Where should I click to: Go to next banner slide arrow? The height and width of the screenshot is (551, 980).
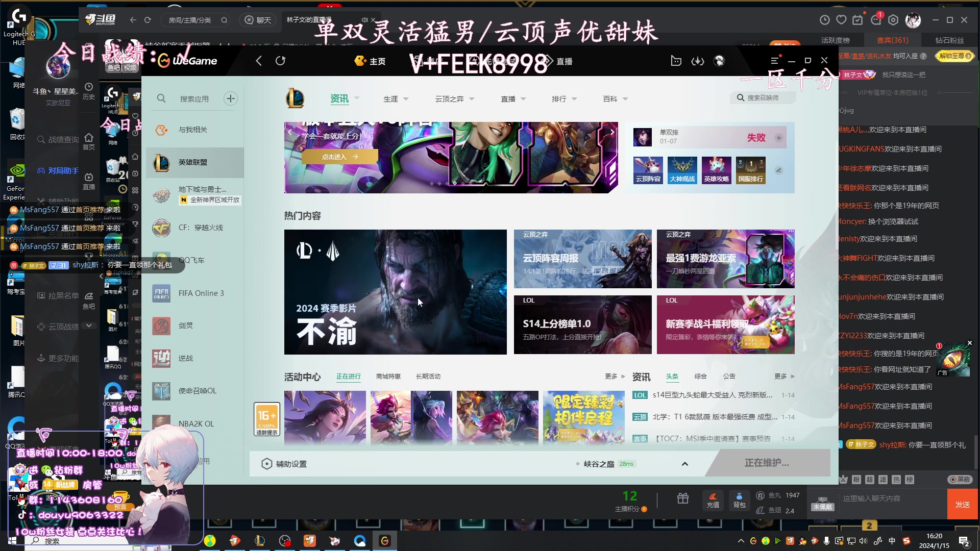tap(612, 132)
